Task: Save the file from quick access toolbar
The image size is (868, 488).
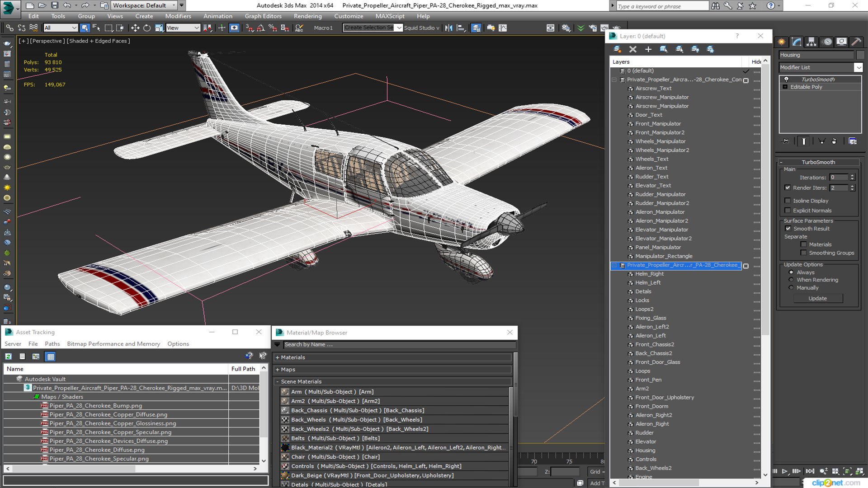Action: pos(55,5)
